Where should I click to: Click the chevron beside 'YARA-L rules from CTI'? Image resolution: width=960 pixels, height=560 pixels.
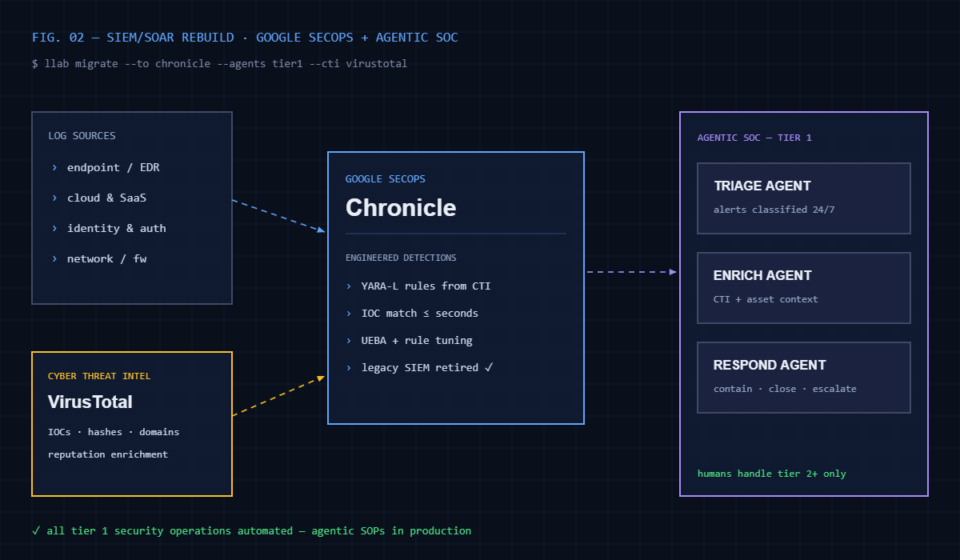click(349, 286)
